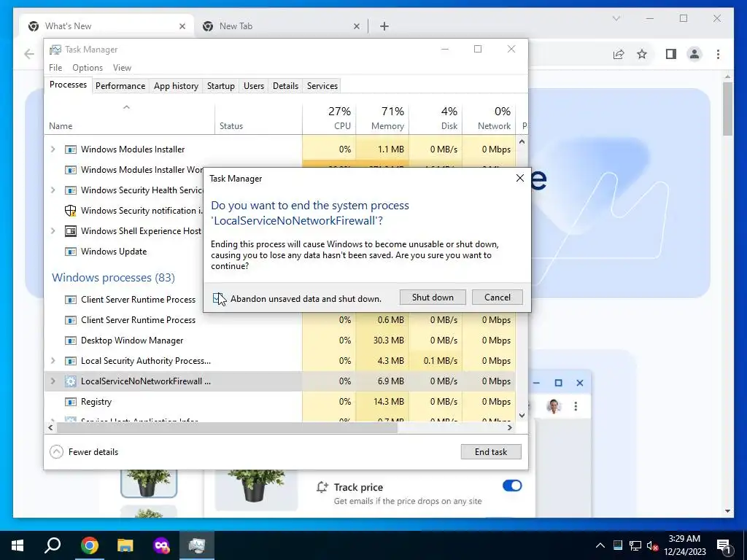Click the Windows Security Health Service icon
The image size is (747, 560).
[x=71, y=190]
